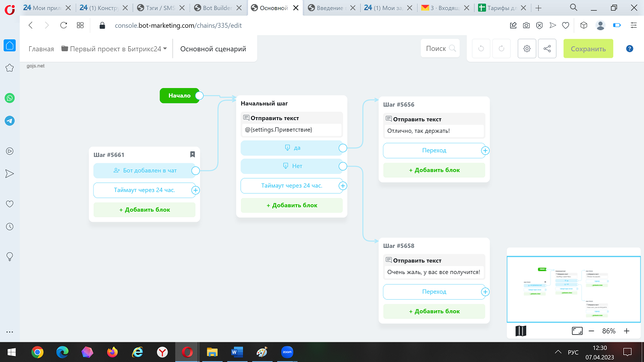Select the да answer button
This screenshot has height=362, width=644.
coord(292,148)
